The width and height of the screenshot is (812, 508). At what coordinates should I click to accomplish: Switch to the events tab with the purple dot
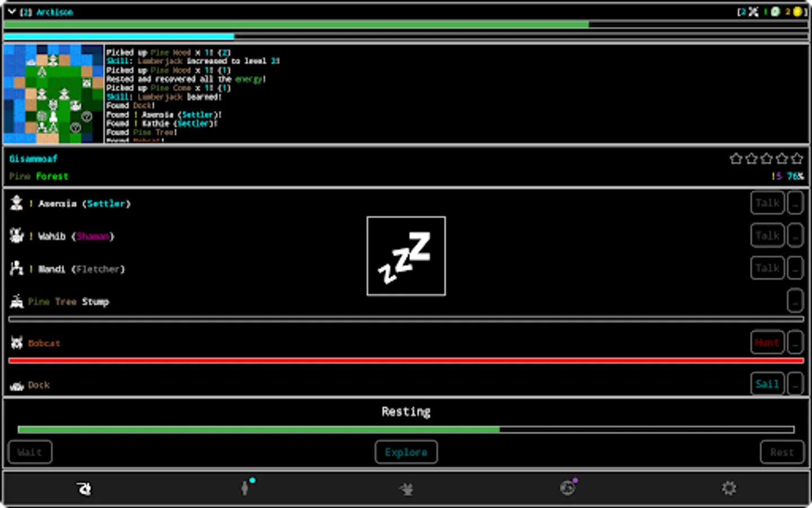point(568,488)
